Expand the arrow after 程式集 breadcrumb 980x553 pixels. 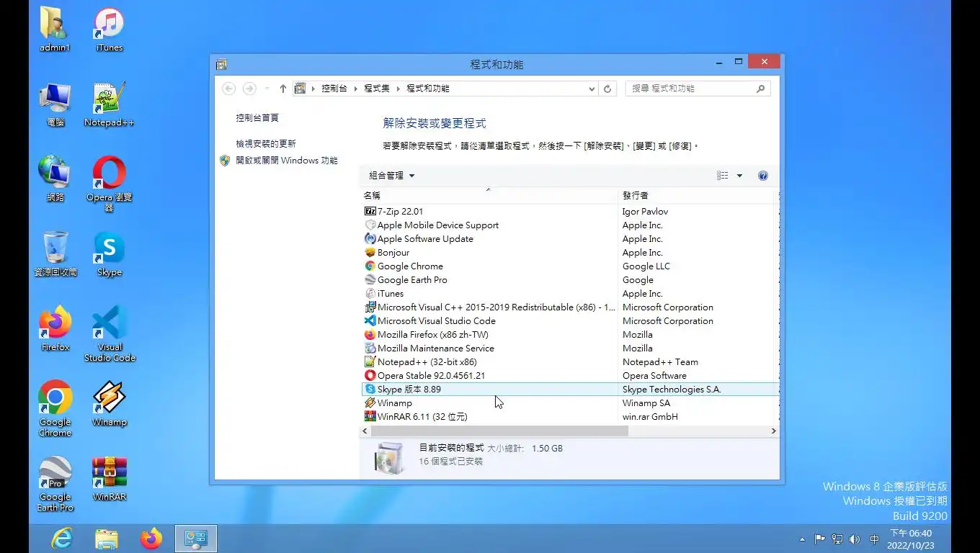coord(398,89)
